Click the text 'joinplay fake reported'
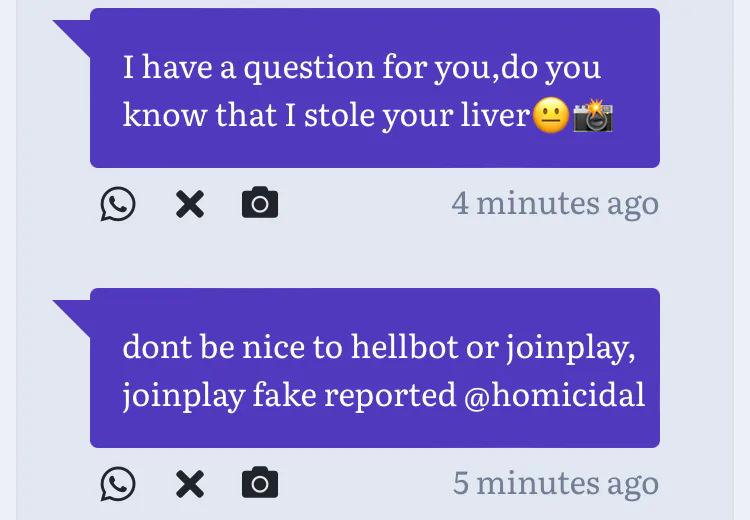This screenshot has width=750, height=520. coord(289,396)
